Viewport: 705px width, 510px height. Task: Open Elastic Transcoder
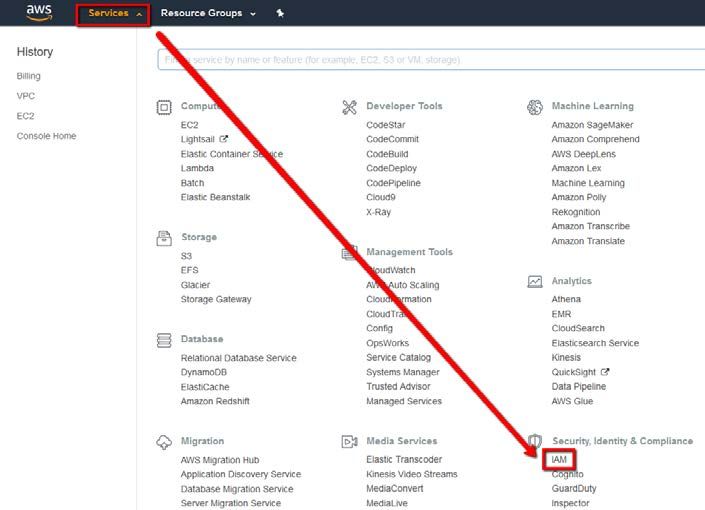(404, 460)
